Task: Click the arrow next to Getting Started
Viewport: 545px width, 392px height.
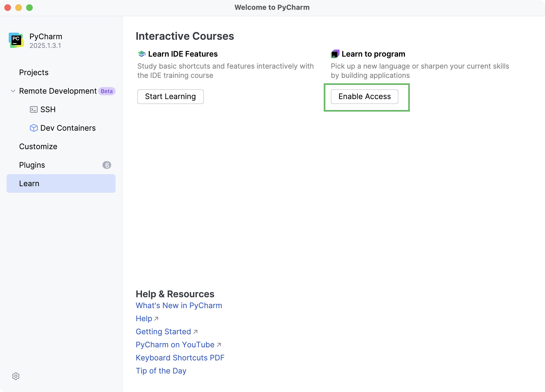Action: pyautogui.click(x=195, y=332)
